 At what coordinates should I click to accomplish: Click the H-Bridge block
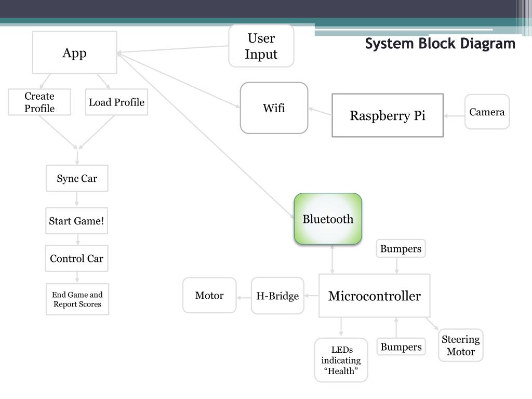(277, 296)
